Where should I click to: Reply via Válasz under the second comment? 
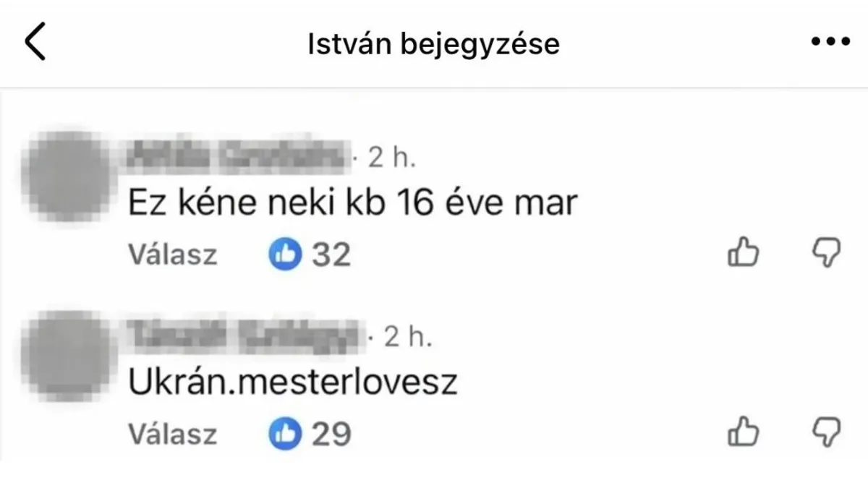173,434
